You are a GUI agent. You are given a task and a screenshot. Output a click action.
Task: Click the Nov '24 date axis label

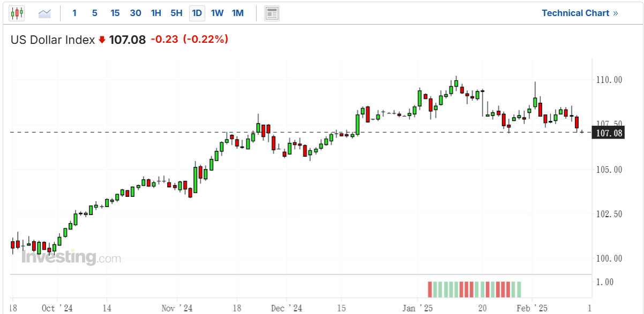pos(176,308)
